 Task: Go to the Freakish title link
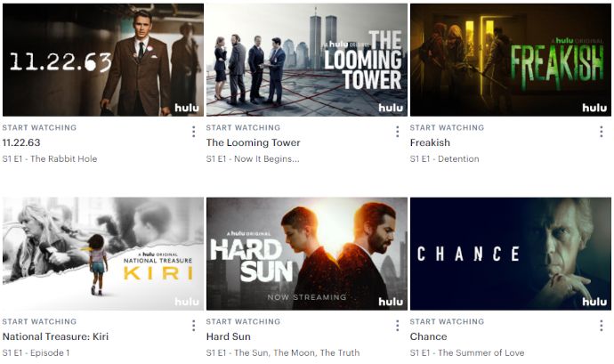point(430,142)
